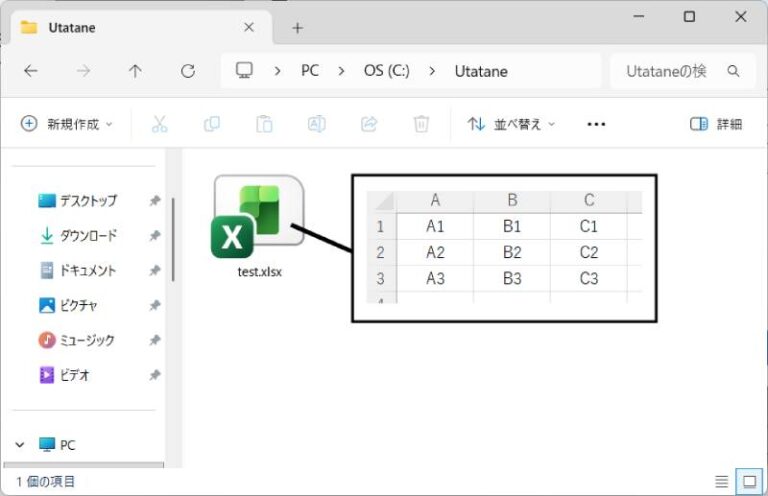768x496 pixels.
Task: Click the Rename icon in toolbar
Action: pos(316,124)
